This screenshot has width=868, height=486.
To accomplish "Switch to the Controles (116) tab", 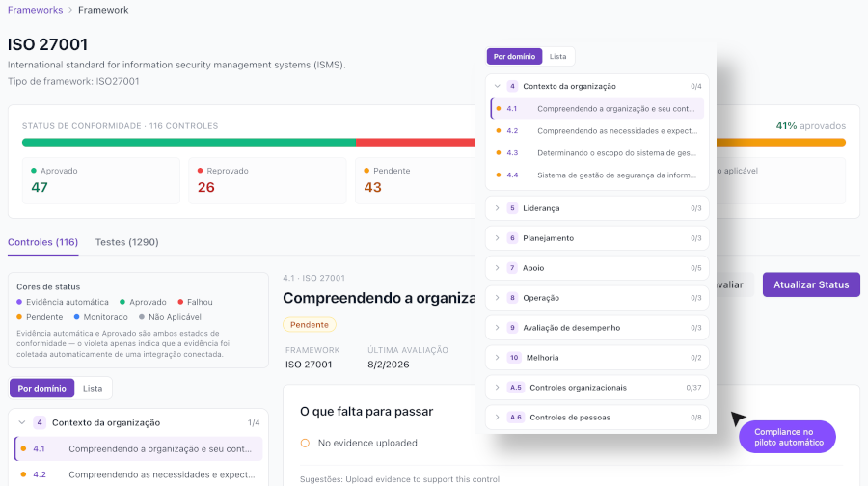I will (x=42, y=242).
